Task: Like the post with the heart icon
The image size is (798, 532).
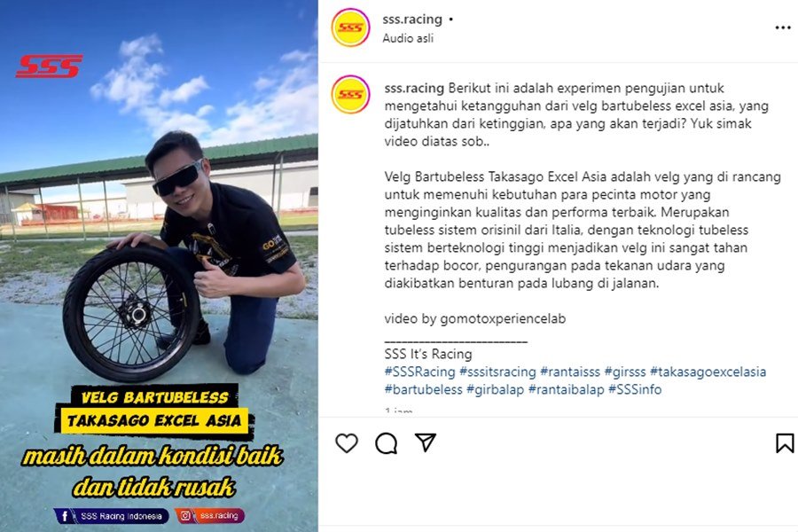Action: (347, 443)
